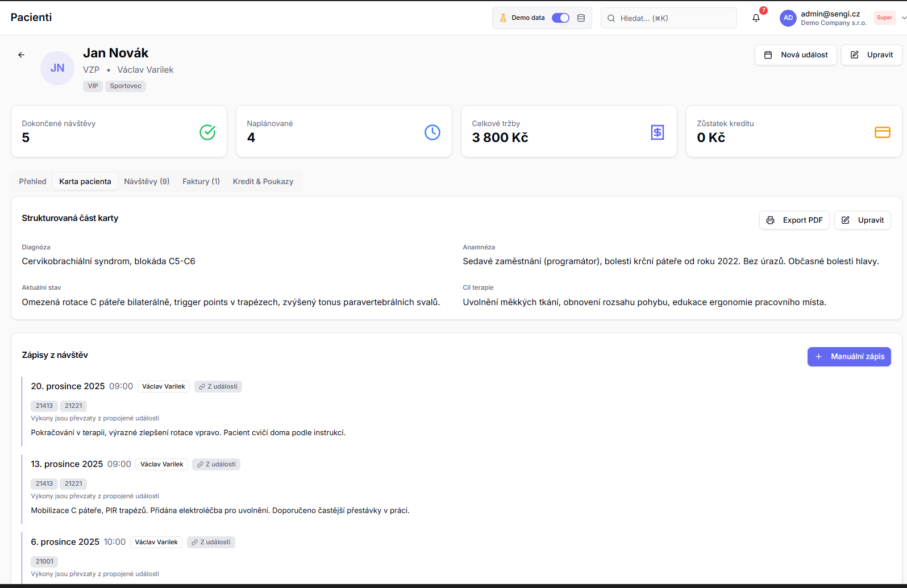Click Upravit in the structured card section
Image resolution: width=907 pixels, height=588 pixels.
tap(862, 220)
